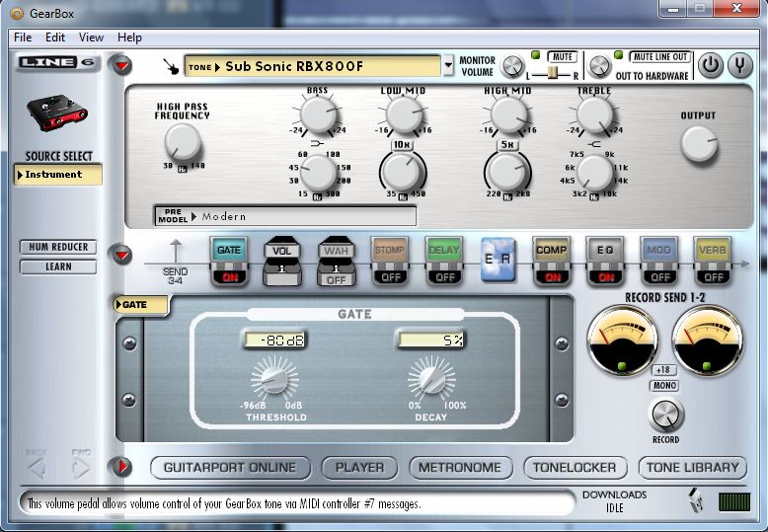This screenshot has height=532, width=768.
Task: Select the MOD effect pedal
Action: [x=658, y=250]
